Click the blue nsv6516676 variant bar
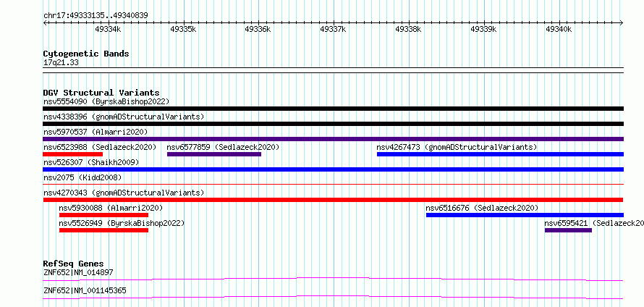 [525, 215]
